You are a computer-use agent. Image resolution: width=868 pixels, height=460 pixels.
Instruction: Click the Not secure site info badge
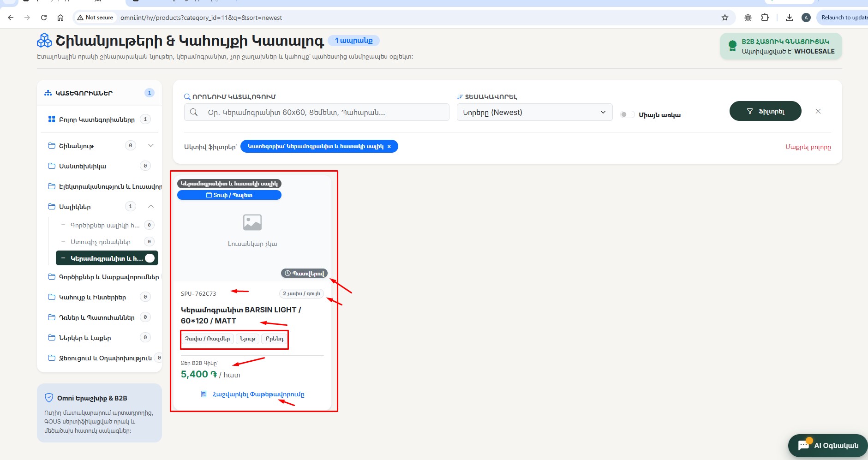(x=96, y=18)
